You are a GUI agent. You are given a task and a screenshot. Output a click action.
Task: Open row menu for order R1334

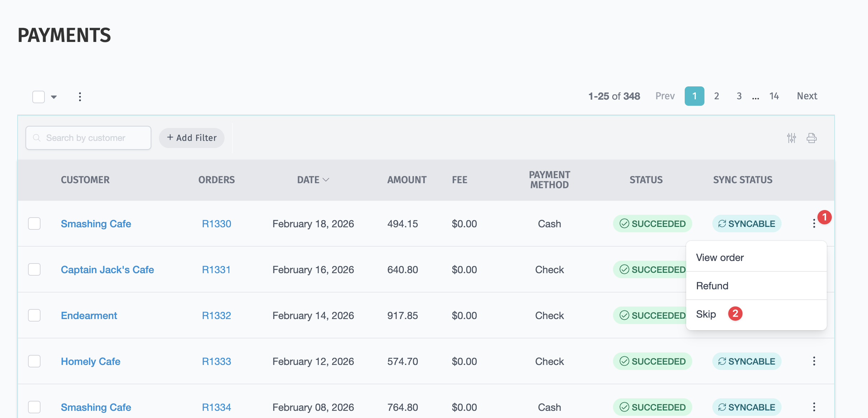point(814,407)
